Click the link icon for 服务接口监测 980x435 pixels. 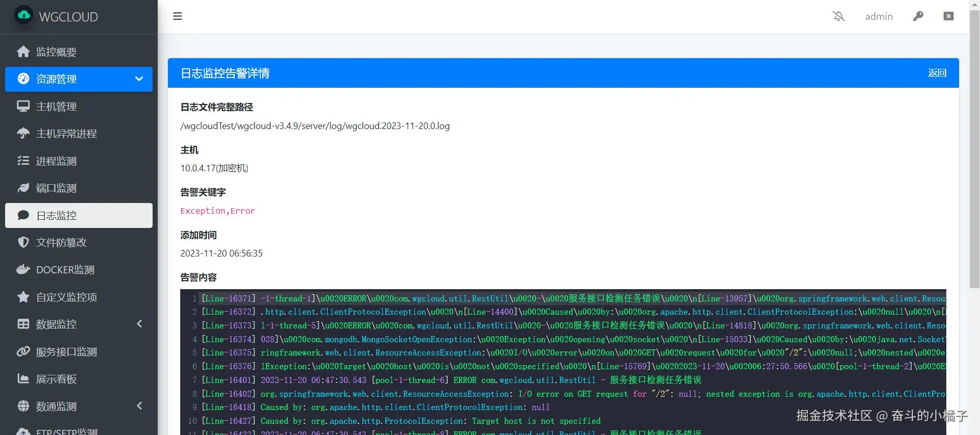[x=23, y=351]
